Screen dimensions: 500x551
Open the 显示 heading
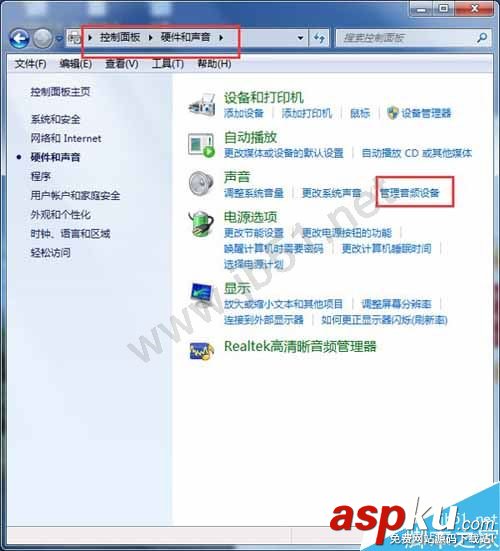237,289
